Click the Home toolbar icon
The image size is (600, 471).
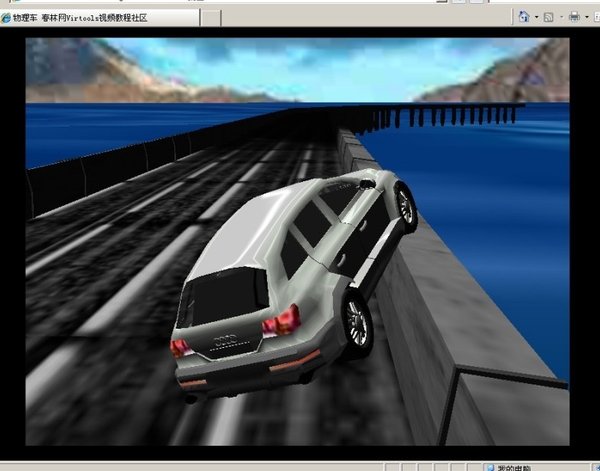(x=523, y=17)
